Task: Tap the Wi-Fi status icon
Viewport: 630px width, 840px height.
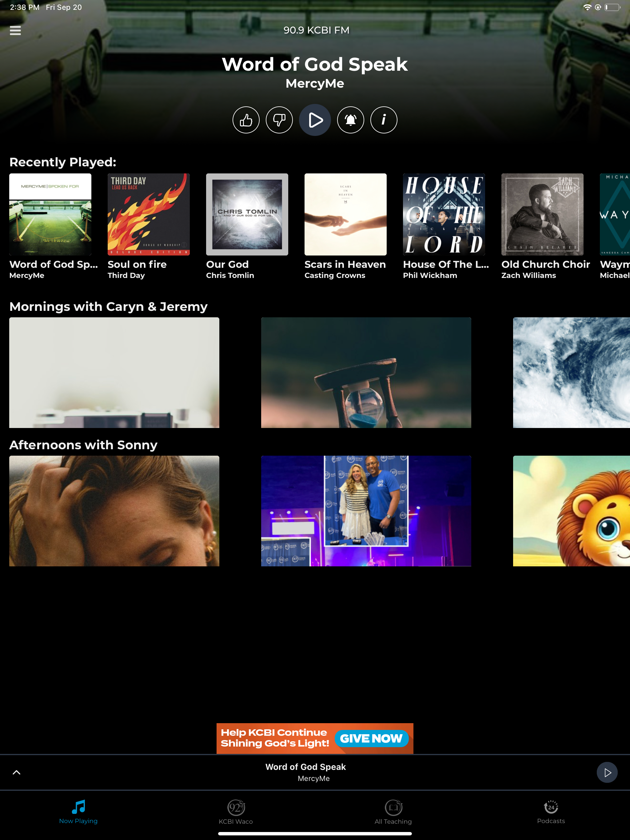Action: coord(587,7)
